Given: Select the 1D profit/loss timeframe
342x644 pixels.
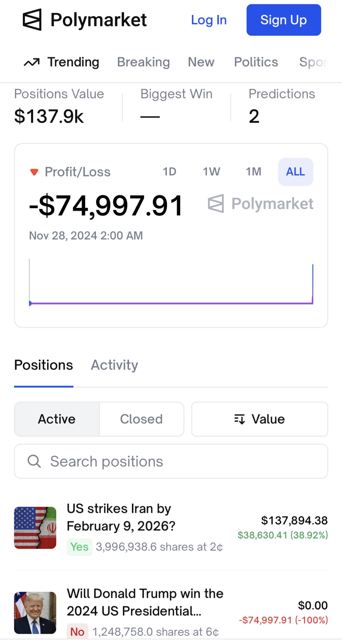Looking at the screenshot, I should coord(169,172).
